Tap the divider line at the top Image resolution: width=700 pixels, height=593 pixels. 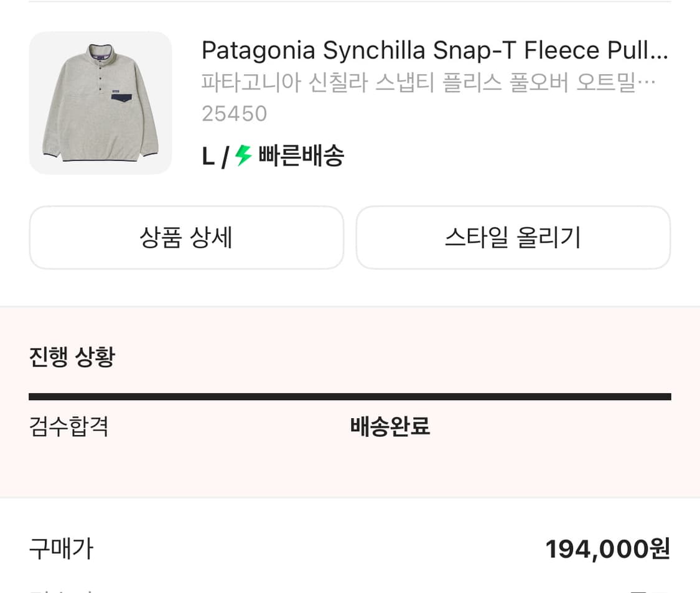tap(350, 4)
